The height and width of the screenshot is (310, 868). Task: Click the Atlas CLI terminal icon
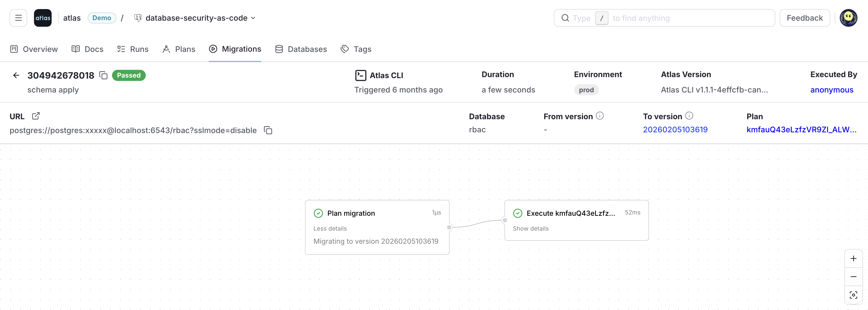tap(360, 75)
